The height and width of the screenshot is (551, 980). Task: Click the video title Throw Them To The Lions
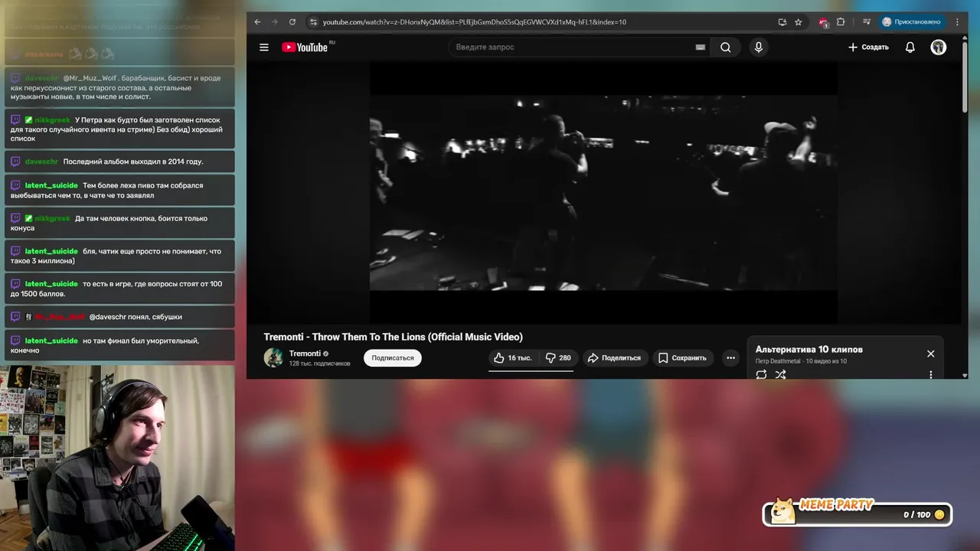pyautogui.click(x=393, y=337)
